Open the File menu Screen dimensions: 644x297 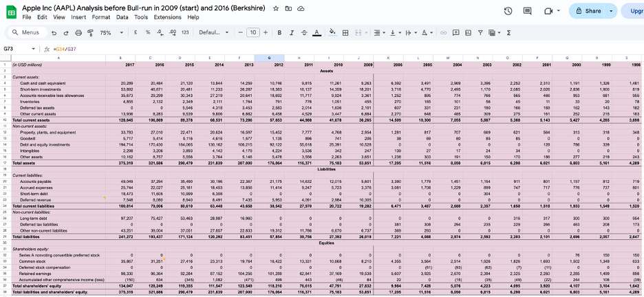pos(27,17)
